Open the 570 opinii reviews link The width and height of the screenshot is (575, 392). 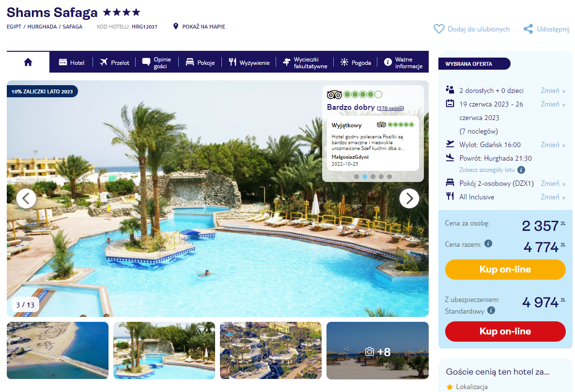(x=390, y=108)
